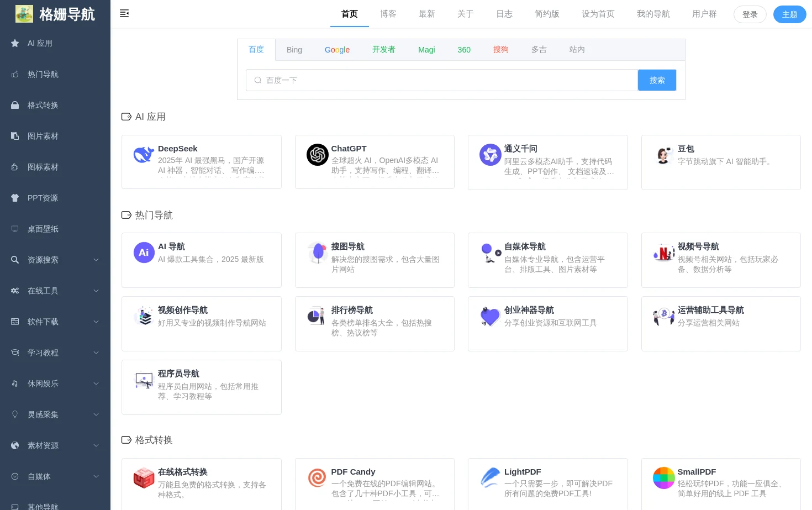Viewport: 812px width, 510px height.
Task: Open the PDF Candy swirl icon
Action: coord(318,478)
